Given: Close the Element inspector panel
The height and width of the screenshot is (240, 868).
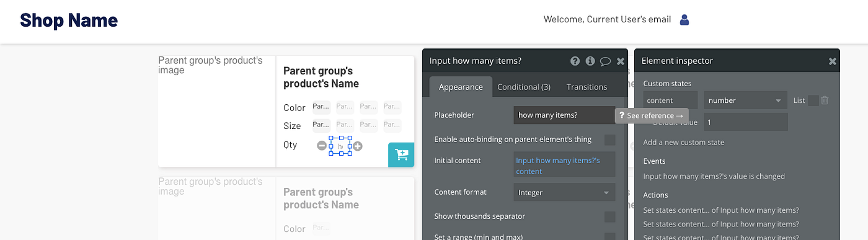Looking at the screenshot, I should click(x=833, y=61).
